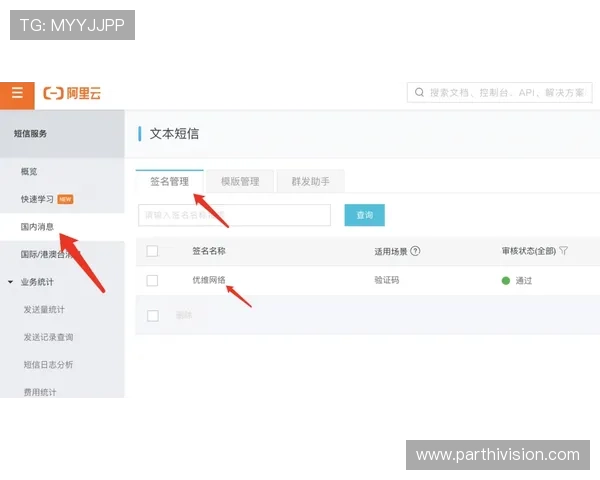Click the magnifier icon in search box
600x480 pixels.
[419, 92]
